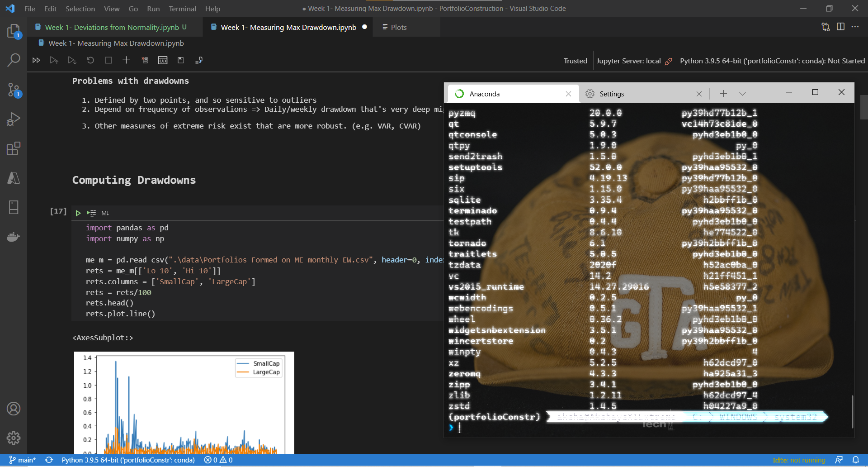This screenshot has width=868, height=467.
Task: Save the notebook
Action: [181, 60]
